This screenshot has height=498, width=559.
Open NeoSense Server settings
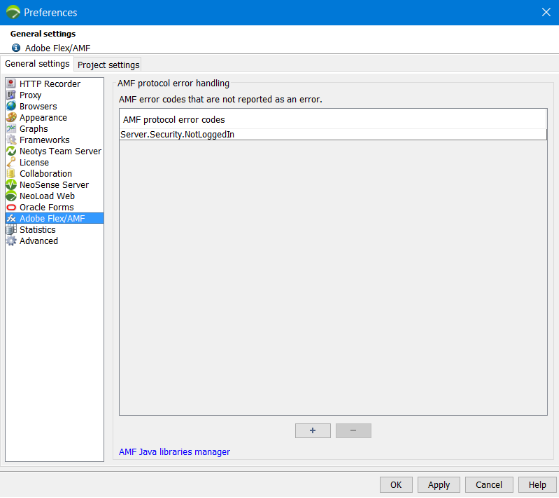pyautogui.click(x=54, y=185)
